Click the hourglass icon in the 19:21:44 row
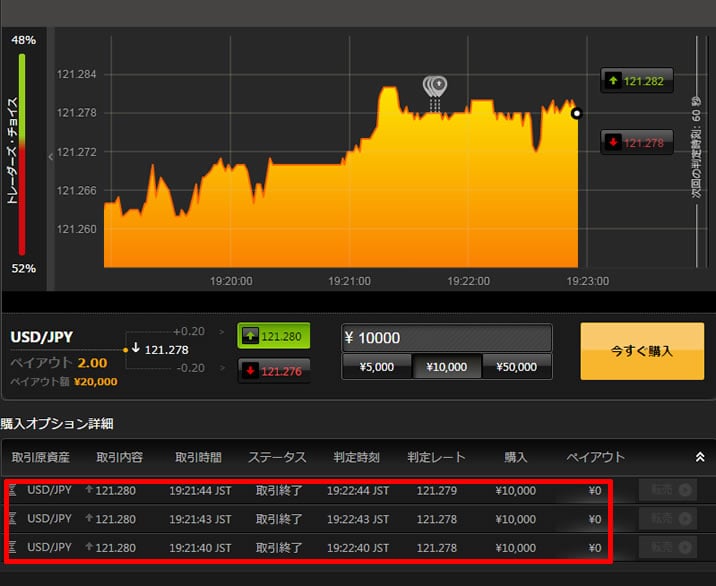The image size is (716, 586). (x=12, y=491)
